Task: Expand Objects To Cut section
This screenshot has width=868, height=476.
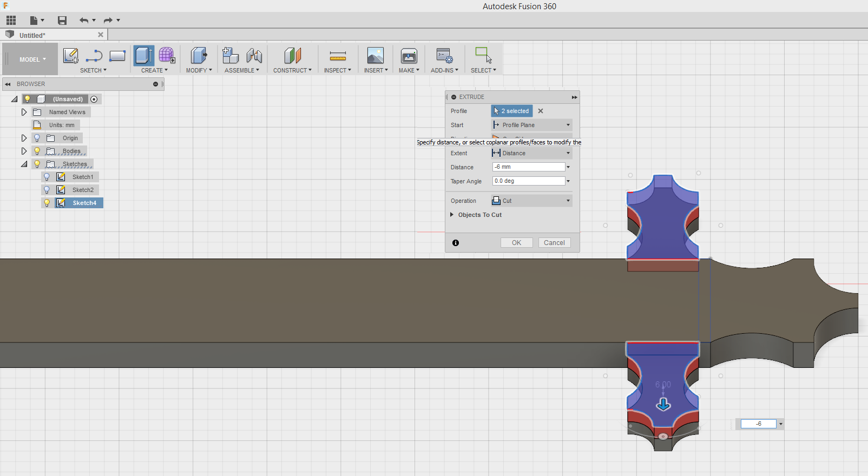Action: coord(452,215)
